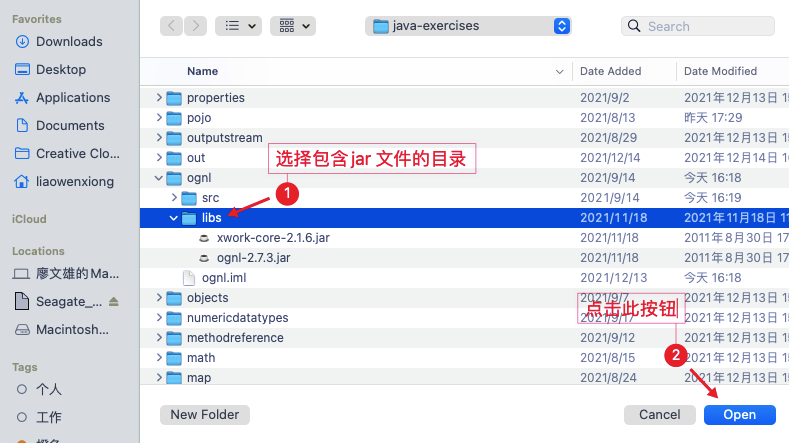The image size is (789, 443).
Task: Expand the map folder
Action: (159, 377)
